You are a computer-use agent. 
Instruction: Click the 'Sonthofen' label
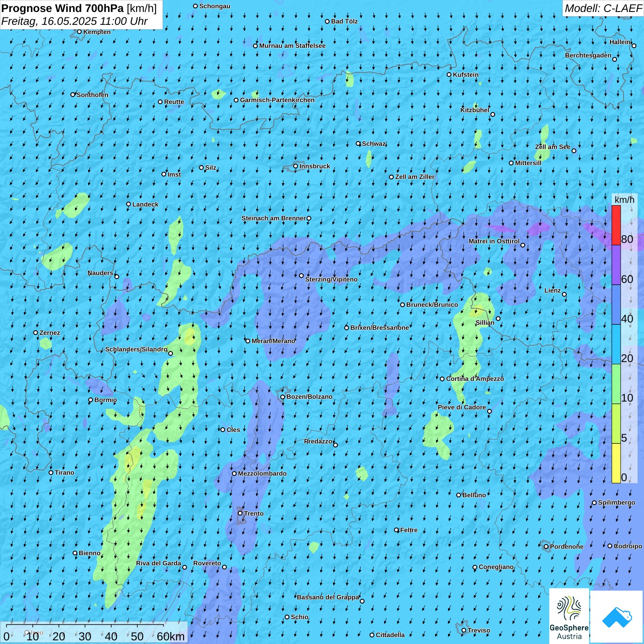pos(92,95)
